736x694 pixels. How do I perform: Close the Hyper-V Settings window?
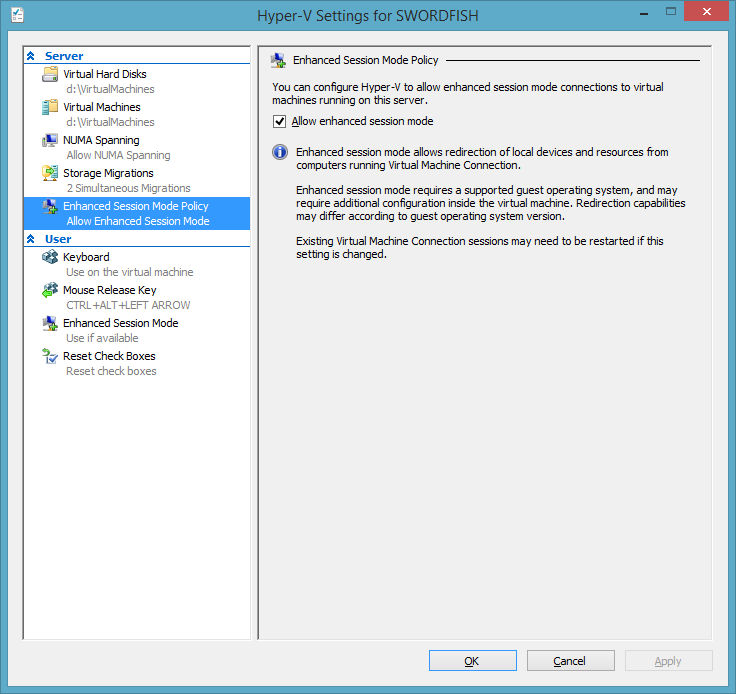click(707, 11)
